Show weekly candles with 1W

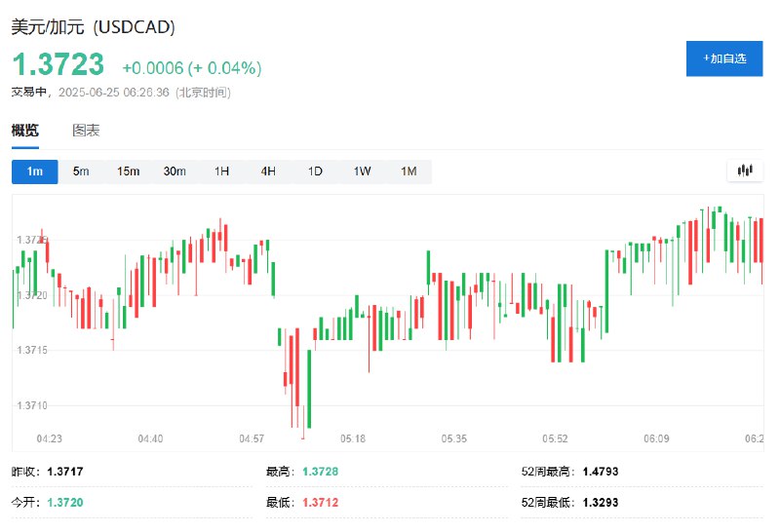[362, 171]
